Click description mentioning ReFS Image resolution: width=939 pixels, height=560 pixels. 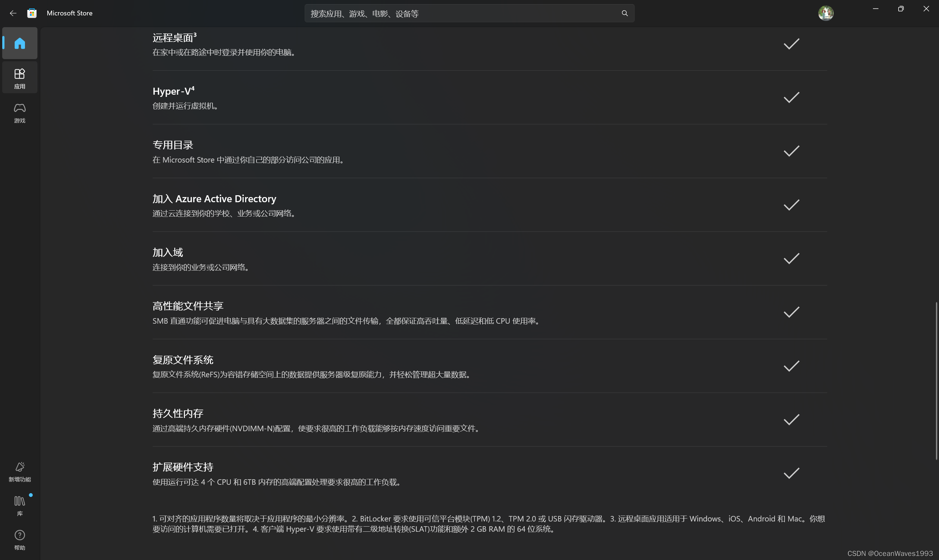pyautogui.click(x=312, y=375)
